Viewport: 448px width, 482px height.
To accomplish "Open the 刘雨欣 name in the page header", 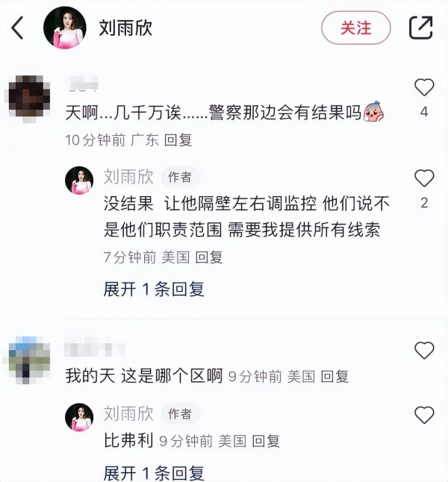I will click(x=125, y=28).
